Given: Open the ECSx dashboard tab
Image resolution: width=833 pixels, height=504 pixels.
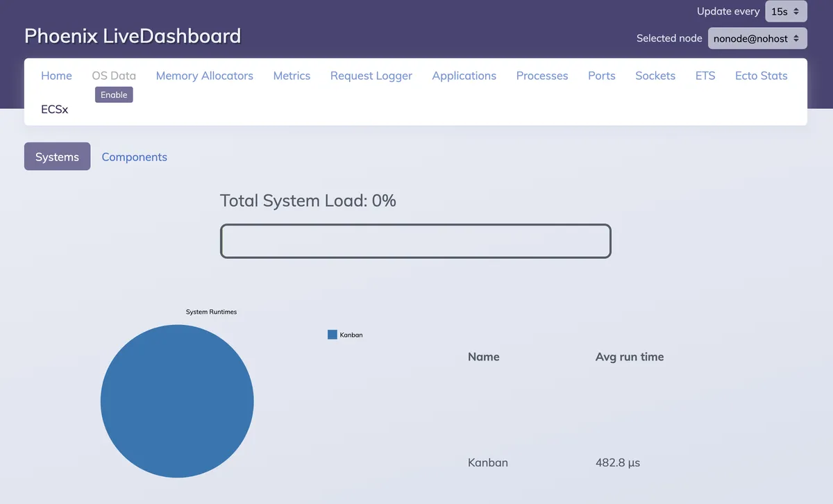Looking at the screenshot, I should (x=54, y=109).
